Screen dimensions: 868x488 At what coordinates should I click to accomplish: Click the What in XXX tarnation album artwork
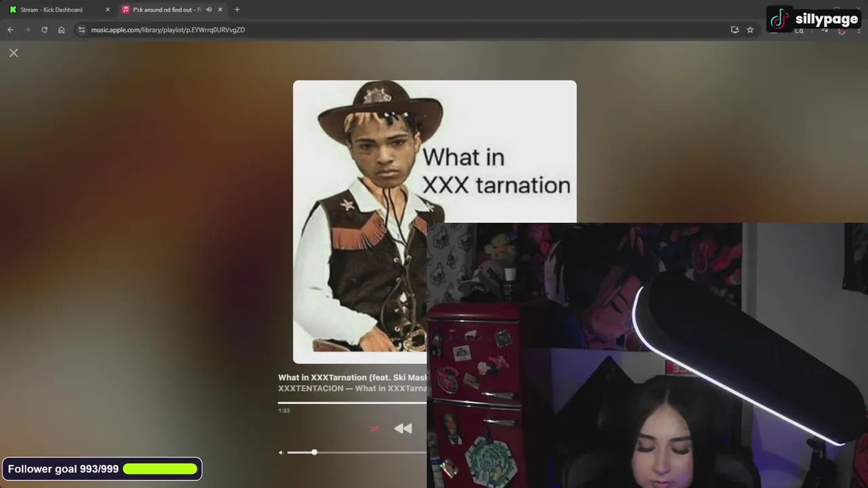435,222
